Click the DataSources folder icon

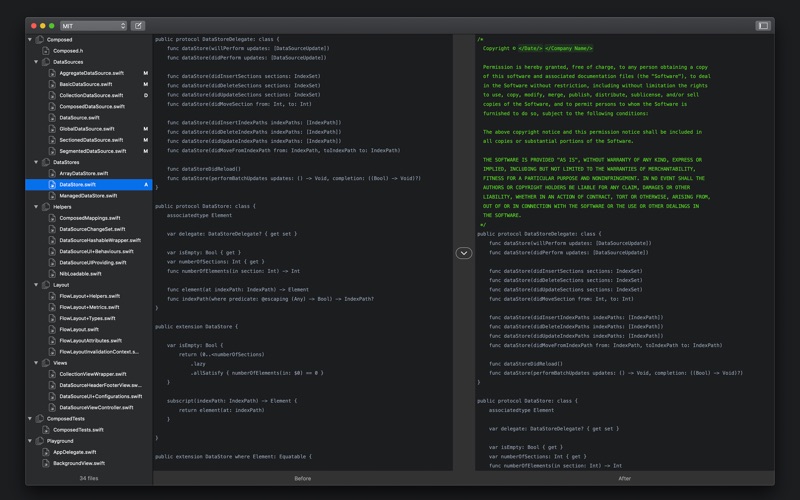tap(46, 62)
